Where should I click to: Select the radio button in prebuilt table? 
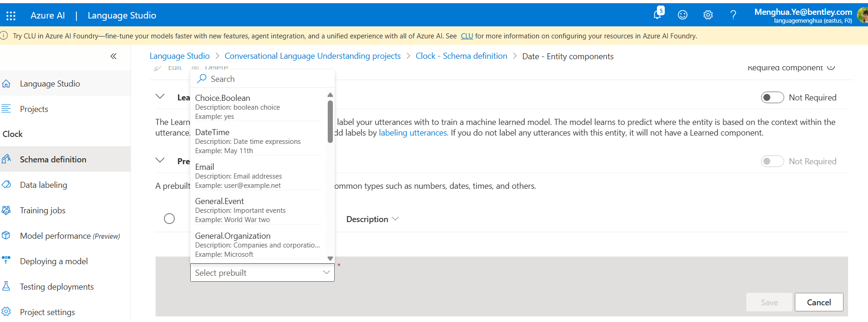click(169, 219)
